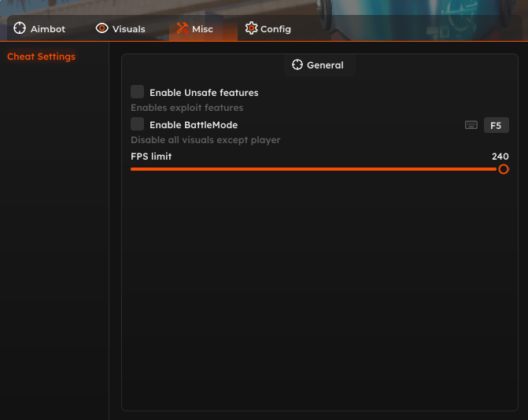Click the "Enable BattleMode" label text

click(194, 125)
